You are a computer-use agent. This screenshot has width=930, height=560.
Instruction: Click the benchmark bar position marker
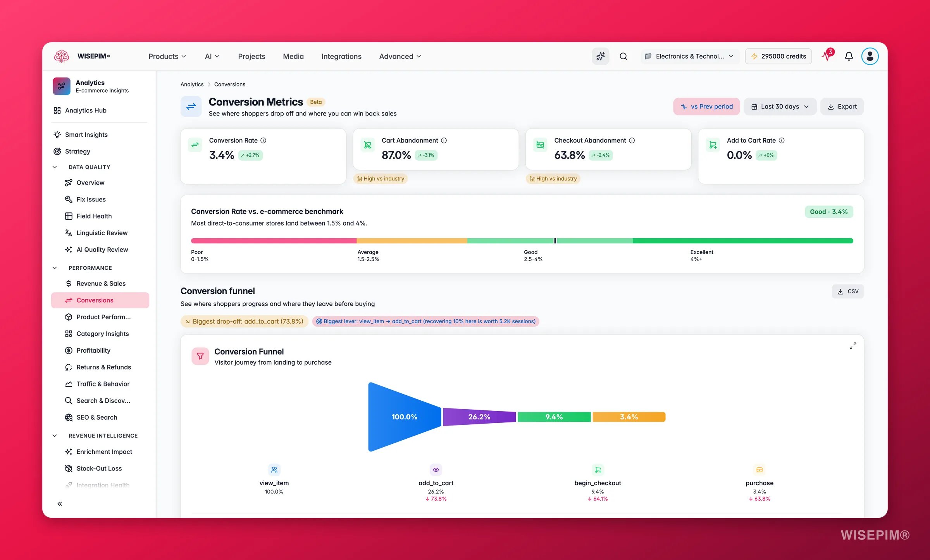(555, 241)
